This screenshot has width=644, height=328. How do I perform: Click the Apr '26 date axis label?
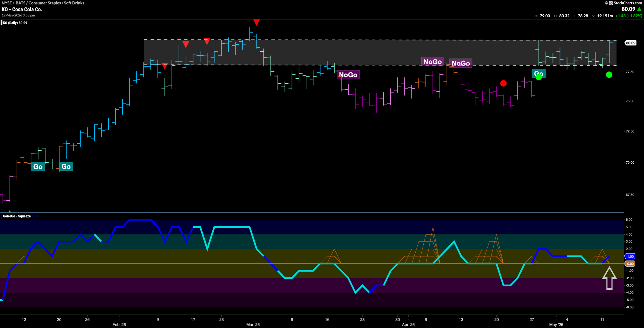point(408,325)
